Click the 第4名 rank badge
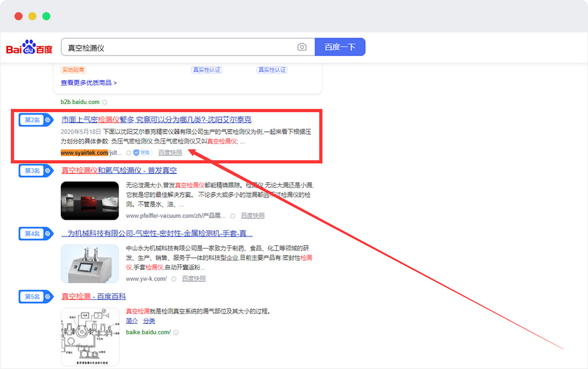This screenshot has height=369, width=588. [36, 234]
